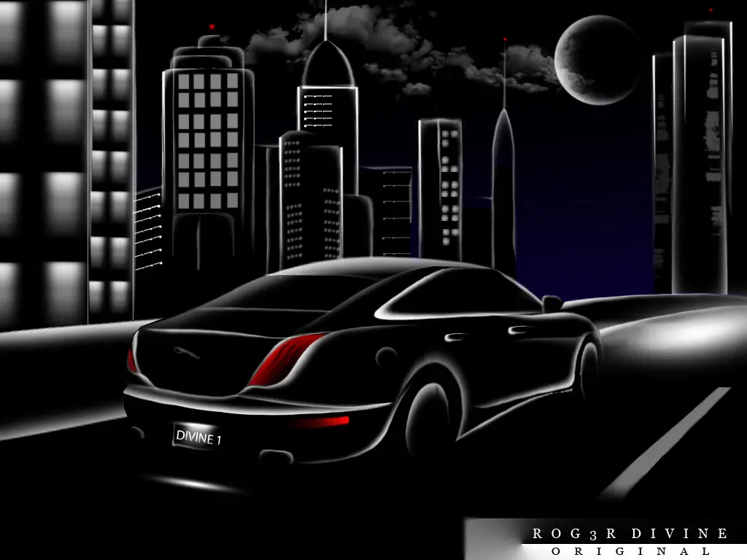Click the round fuel cap on the car
This screenshot has height=560, width=747.
click(x=386, y=357)
